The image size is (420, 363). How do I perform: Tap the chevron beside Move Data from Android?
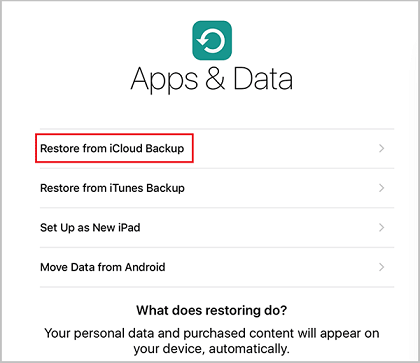point(382,267)
